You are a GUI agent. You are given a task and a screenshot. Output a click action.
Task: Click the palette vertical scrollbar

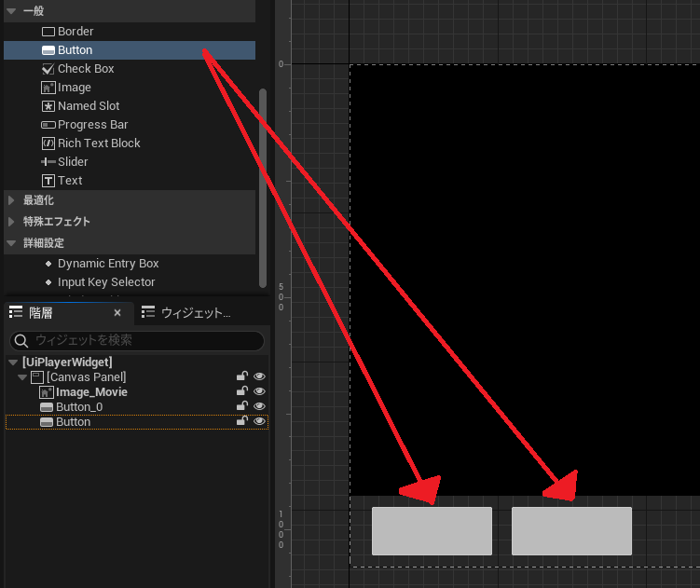pyautogui.click(x=263, y=187)
